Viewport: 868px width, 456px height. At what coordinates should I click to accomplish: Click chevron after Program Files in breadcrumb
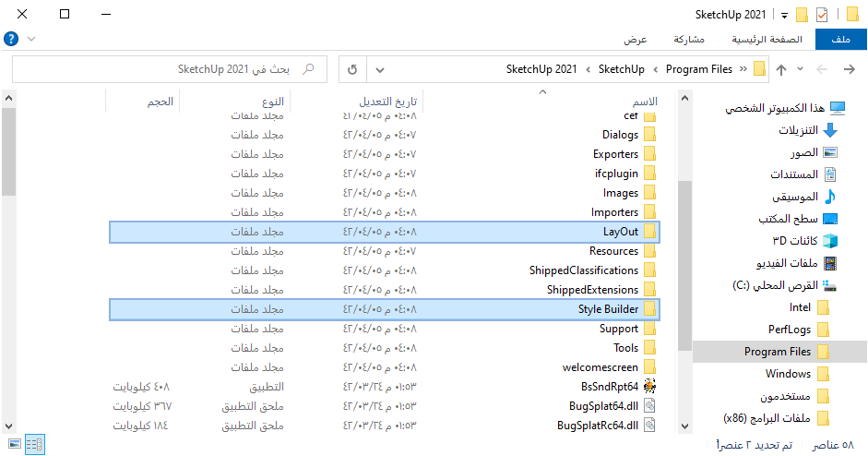tap(656, 70)
